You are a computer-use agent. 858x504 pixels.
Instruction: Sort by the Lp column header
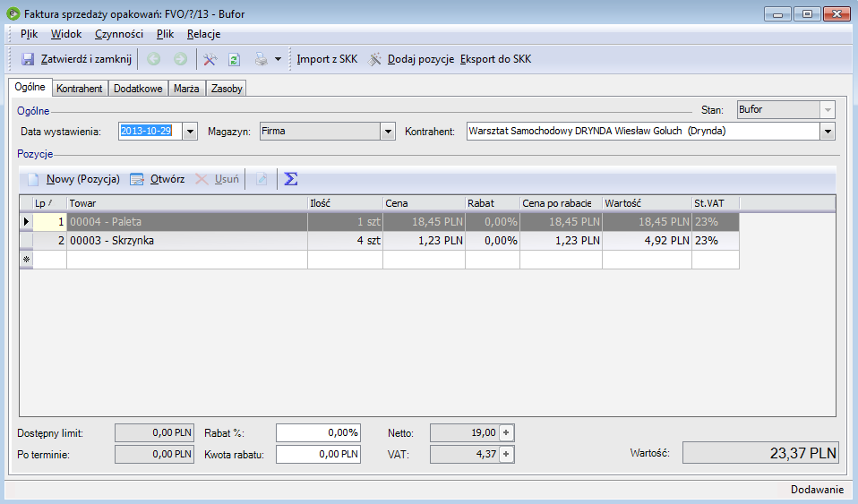tap(50, 203)
